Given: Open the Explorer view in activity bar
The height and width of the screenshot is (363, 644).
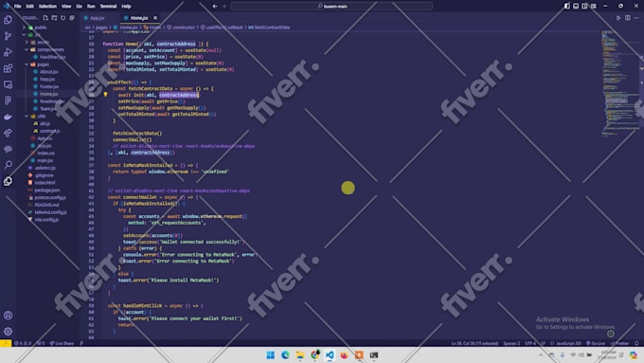Looking at the screenshot, I should pos(8,20).
